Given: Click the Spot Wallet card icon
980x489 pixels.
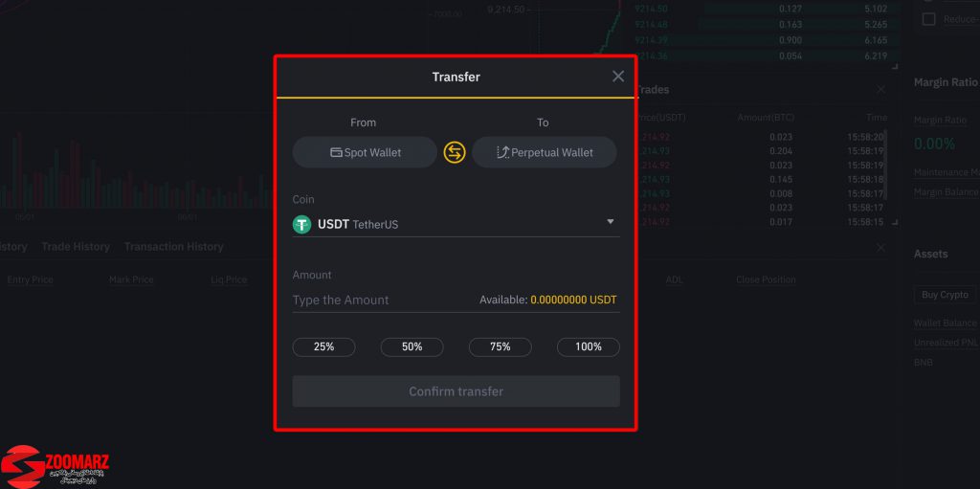Looking at the screenshot, I should coord(336,152).
